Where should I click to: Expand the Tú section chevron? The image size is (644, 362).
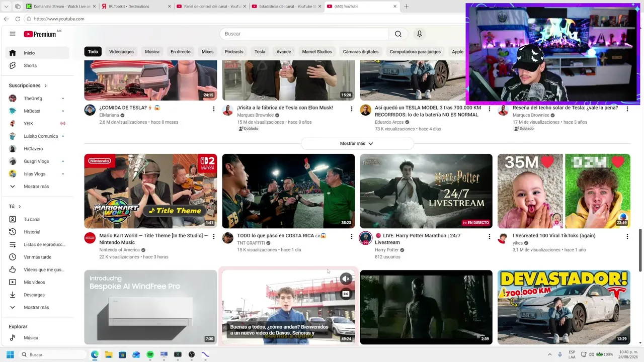(x=20, y=207)
